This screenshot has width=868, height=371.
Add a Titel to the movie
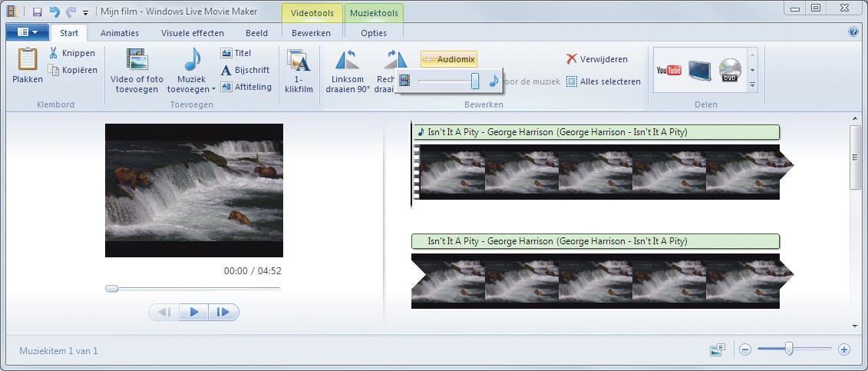236,53
